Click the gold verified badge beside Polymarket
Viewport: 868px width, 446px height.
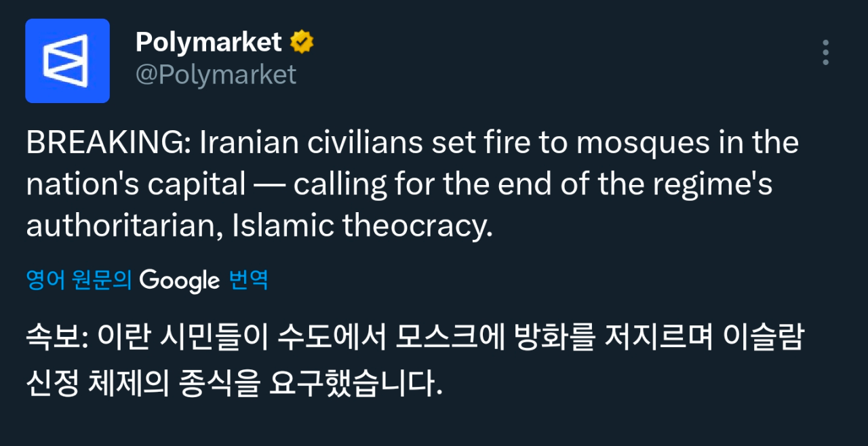coord(302,43)
